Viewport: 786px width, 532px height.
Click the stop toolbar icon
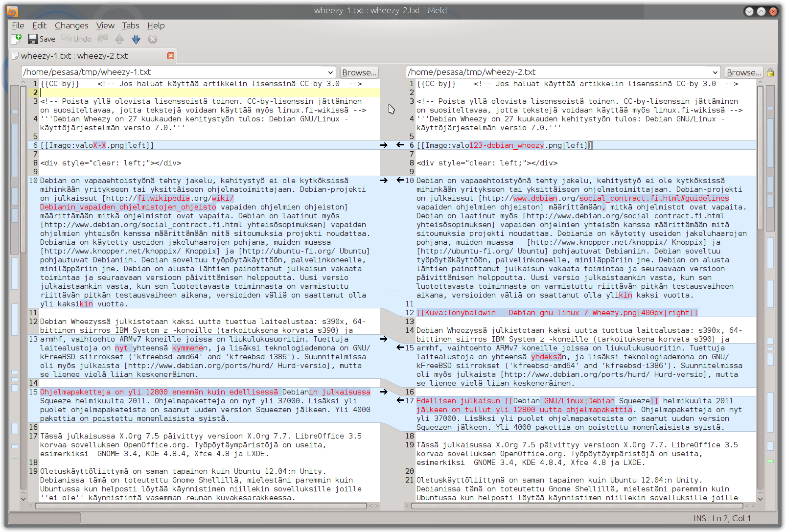(153, 39)
